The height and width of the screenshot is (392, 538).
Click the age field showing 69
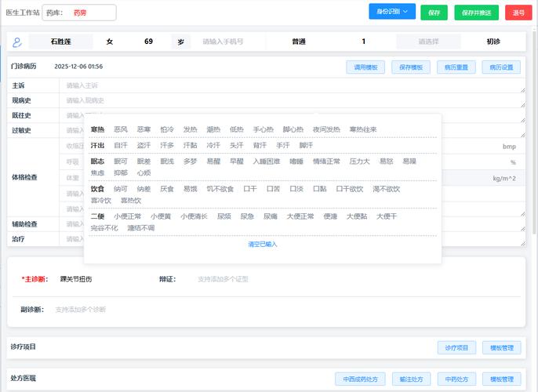coord(148,42)
